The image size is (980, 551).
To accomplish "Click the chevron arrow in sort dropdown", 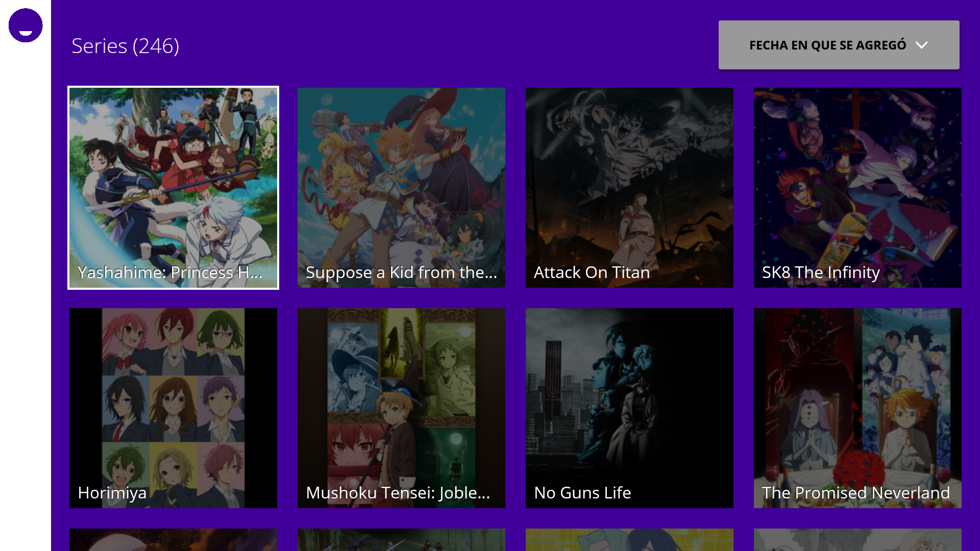I will click(x=921, y=45).
